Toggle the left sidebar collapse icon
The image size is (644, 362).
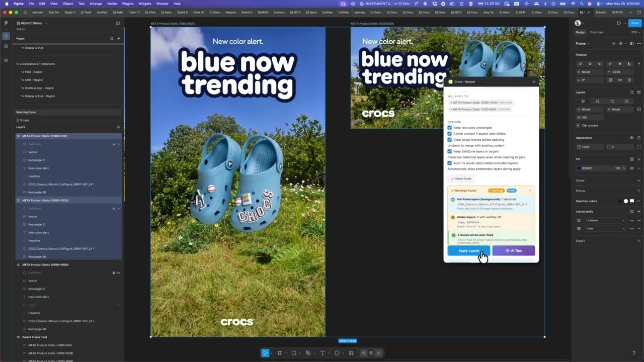point(118,23)
